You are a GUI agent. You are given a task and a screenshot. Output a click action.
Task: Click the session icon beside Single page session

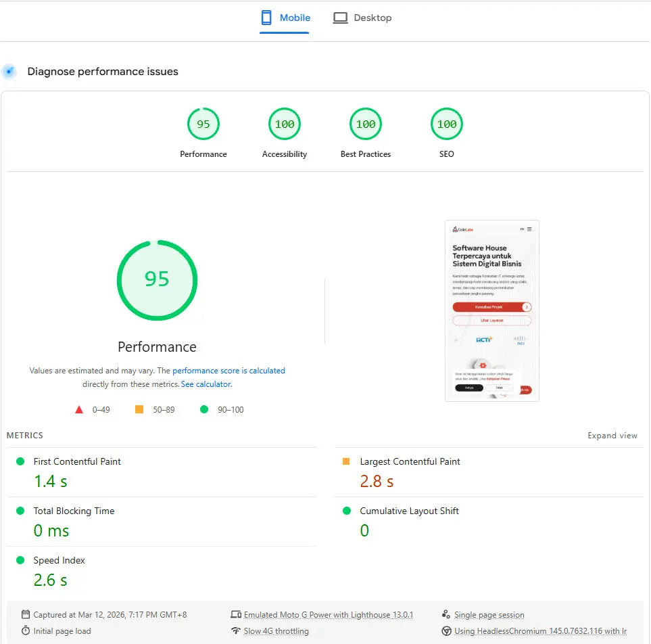445,614
